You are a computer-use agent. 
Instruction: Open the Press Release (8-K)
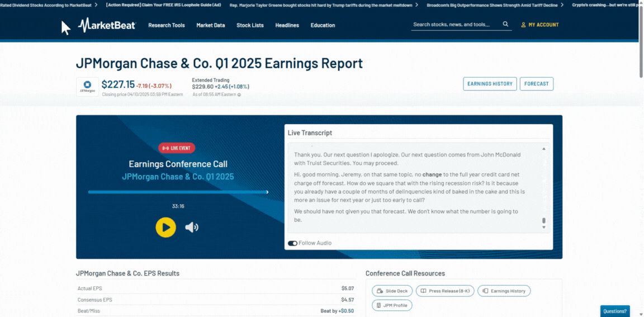(x=446, y=291)
